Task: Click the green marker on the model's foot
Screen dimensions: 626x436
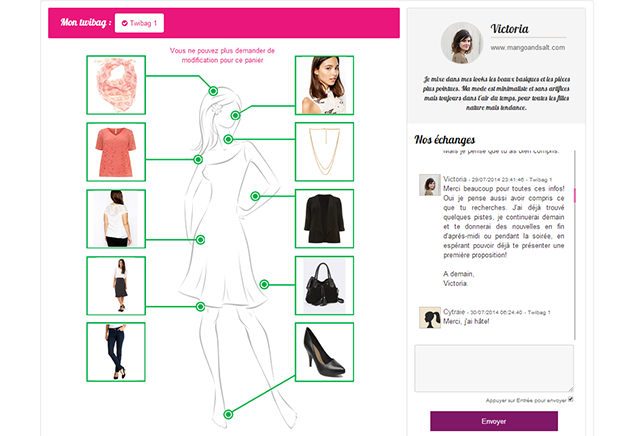Action: 228,414
